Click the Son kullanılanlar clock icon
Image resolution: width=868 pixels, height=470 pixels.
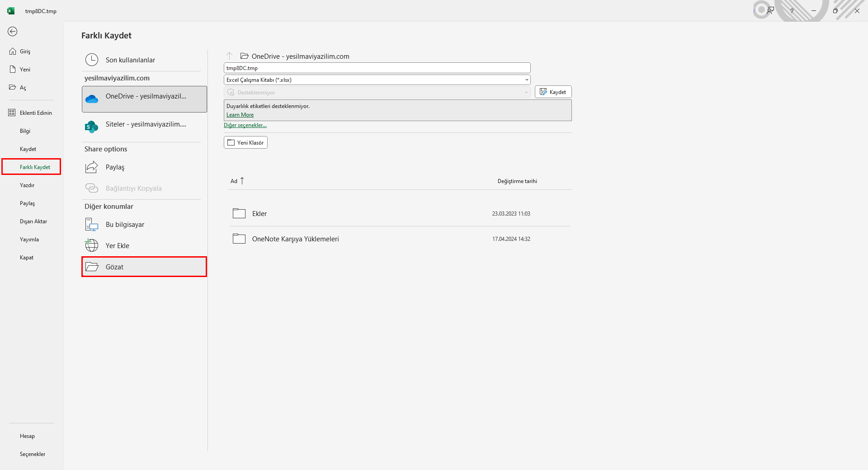pos(92,60)
